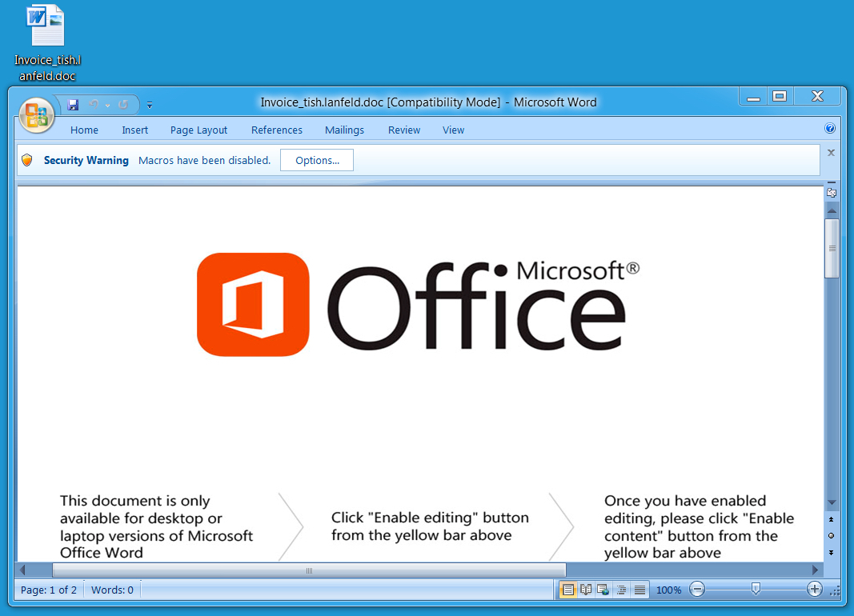Click the Microsoft Office logo image in document
The width and height of the screenshot is (854, 616).
pos(419,305)
